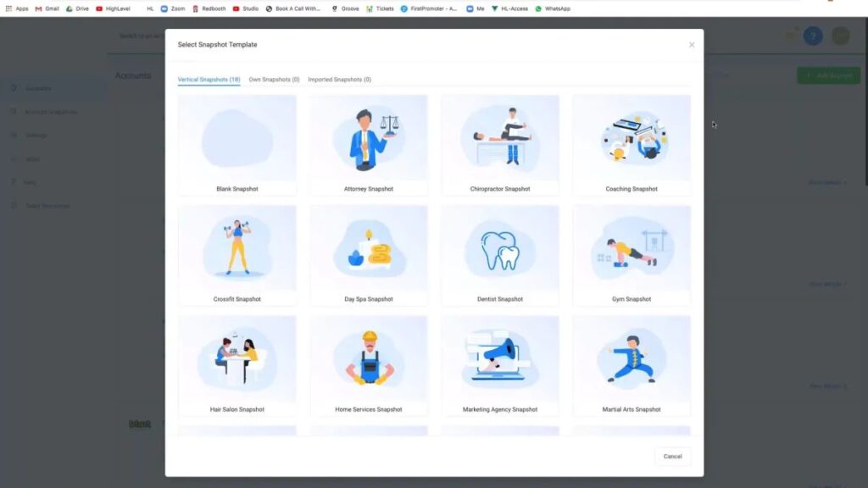The width and height of the screenshot is (868, 488).
Task: Open the Imported Snapshots tab
Action: coord(339,80)
